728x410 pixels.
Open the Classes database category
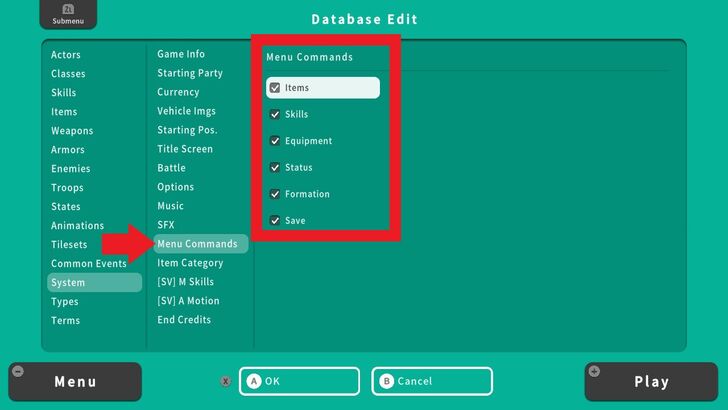(x=68, y=74)
